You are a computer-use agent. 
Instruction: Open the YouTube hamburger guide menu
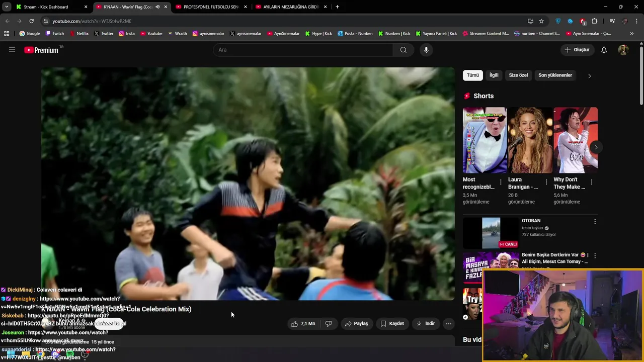point(12,50)
